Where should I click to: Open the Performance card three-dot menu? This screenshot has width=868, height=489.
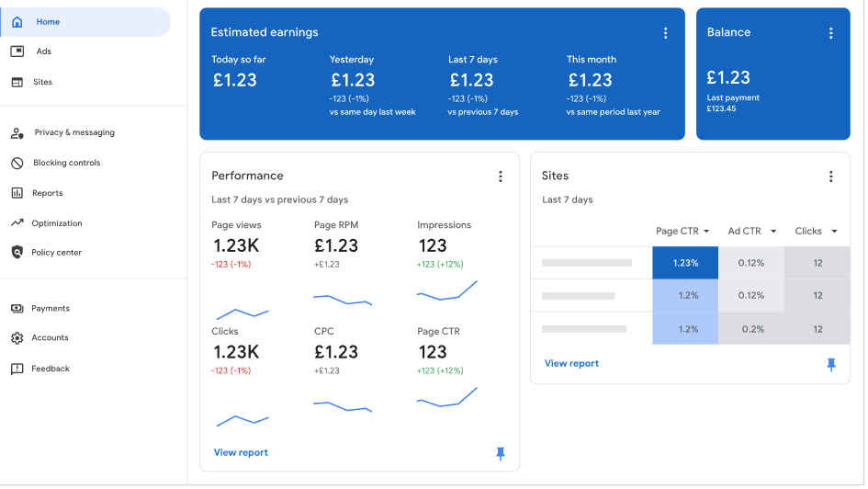click(x=502, y=176)
